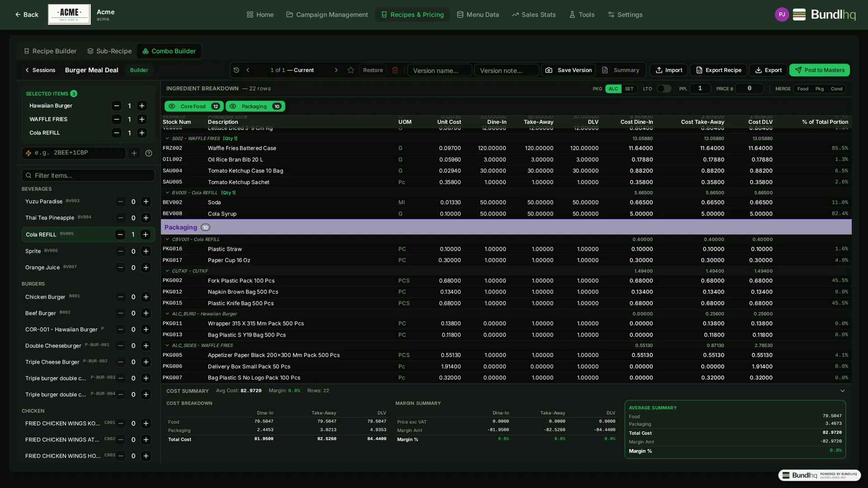Collapse the CUTKF group

[167, 271]
